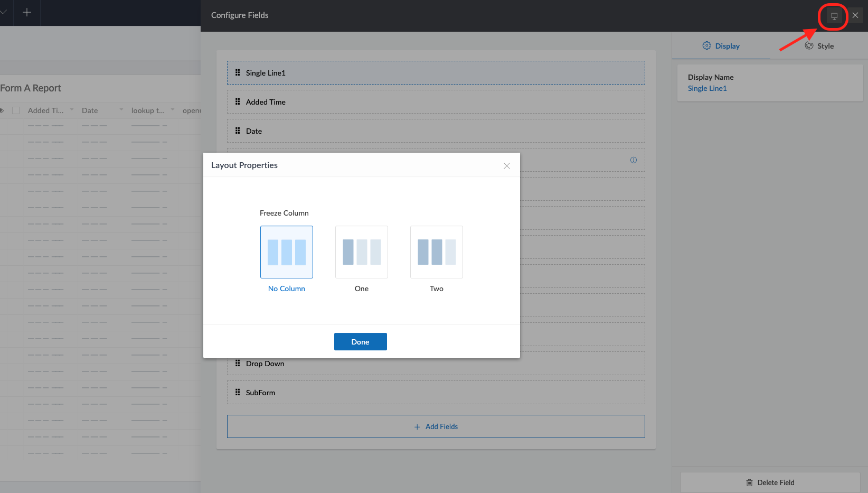
Task: Expand the lookup column dropdown arrow
Action: click(173, 110)
